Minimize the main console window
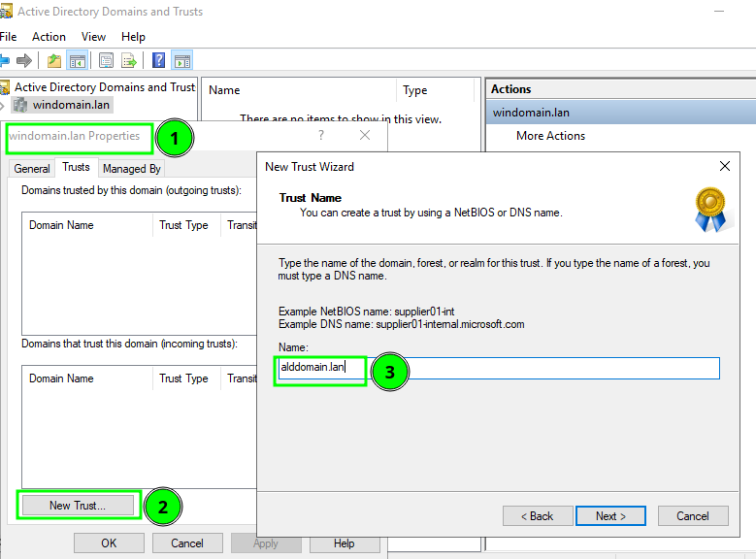The width and height of the screenshot is (756, 559). pyautogui.click(x=719, y=11)
